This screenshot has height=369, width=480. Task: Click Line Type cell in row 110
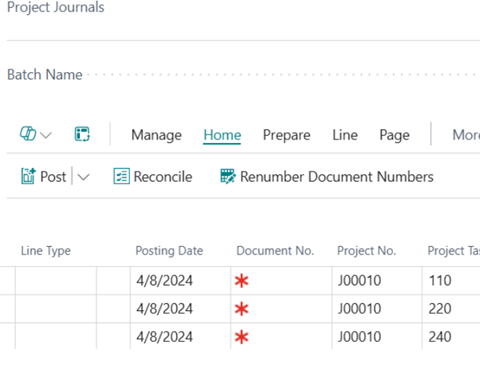point(56,281)
